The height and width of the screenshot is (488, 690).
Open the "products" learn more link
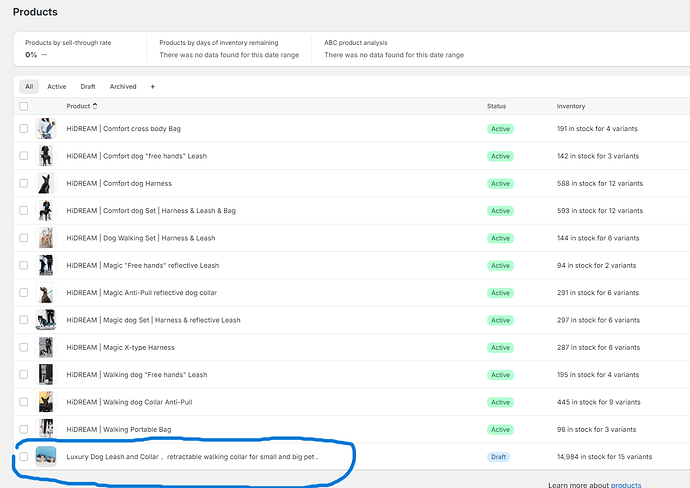pyautogui.click(x=626, y=484)
